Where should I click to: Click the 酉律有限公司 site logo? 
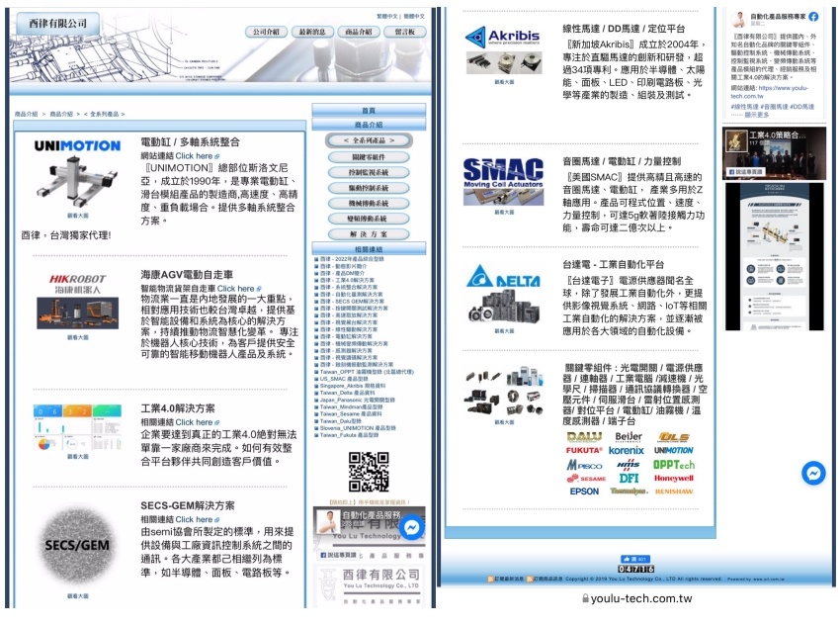[58, 24]
